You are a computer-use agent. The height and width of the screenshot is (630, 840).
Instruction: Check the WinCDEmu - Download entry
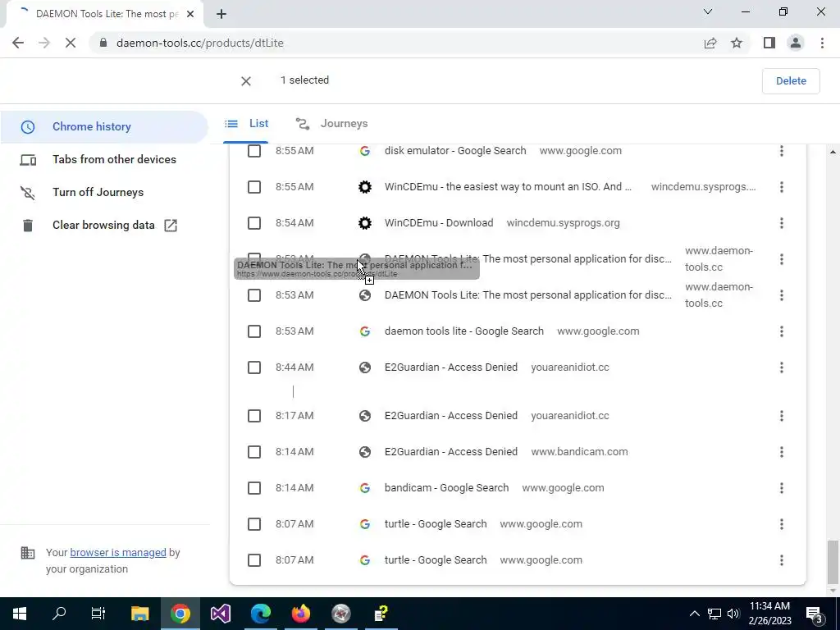(x=254, y=223)
